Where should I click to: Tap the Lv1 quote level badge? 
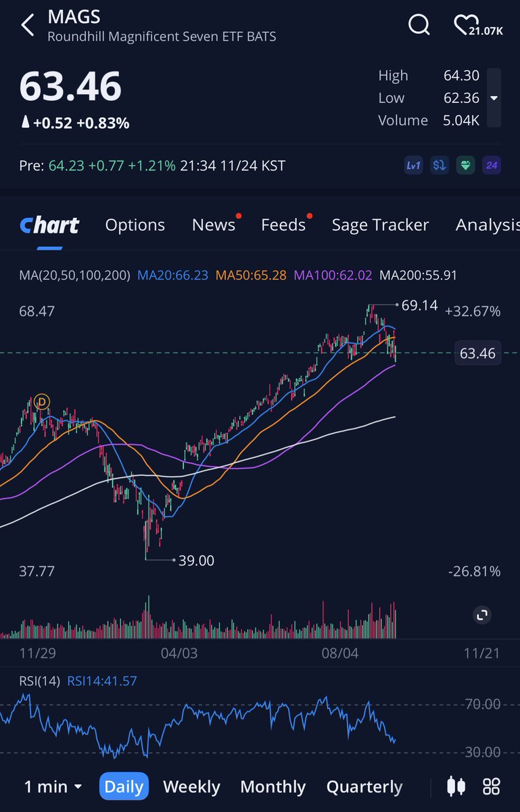[x=413, y=166]
